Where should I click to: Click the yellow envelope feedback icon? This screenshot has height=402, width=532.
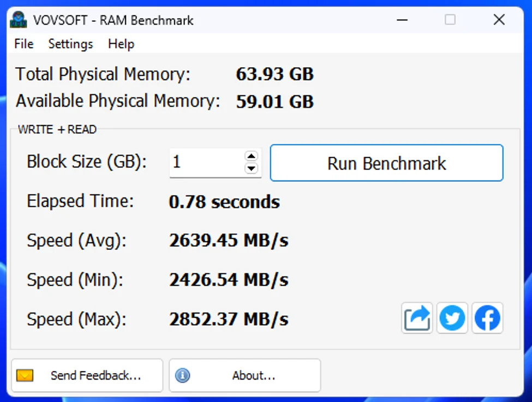[x=25, y=375]
